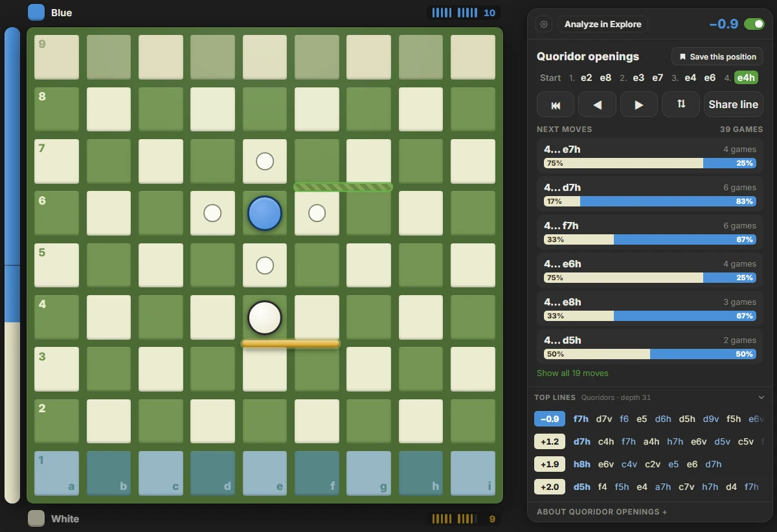This screenshot has height=532, width=777.
Task: Select the -0.9 top line evaluation
Action: coord(549,419)
